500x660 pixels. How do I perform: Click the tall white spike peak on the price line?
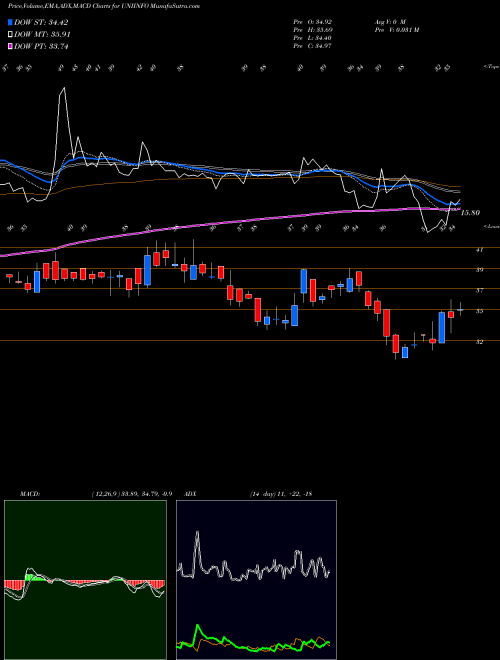coord(64,88)
